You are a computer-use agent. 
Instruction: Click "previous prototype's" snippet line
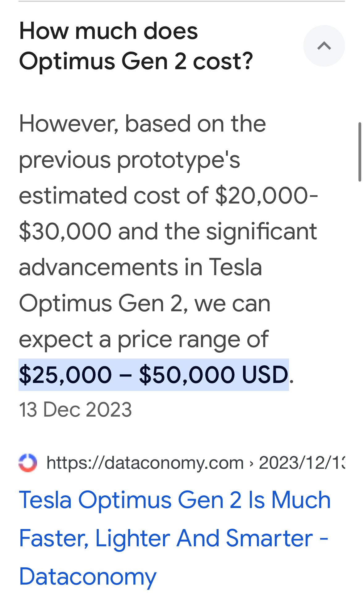tap(129, 160)
